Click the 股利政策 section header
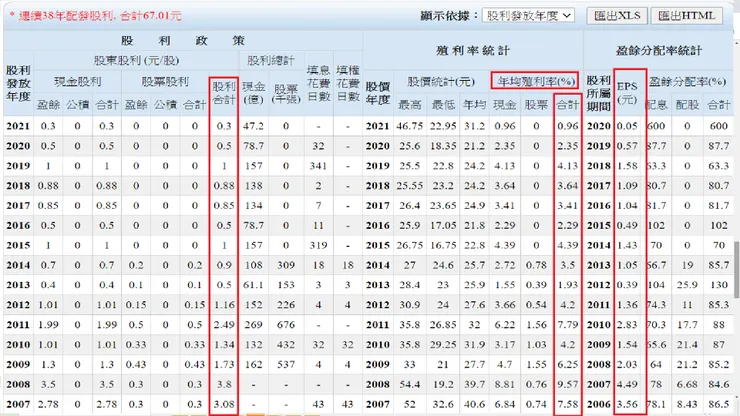740x416 pixels. (x=183, y=41)
